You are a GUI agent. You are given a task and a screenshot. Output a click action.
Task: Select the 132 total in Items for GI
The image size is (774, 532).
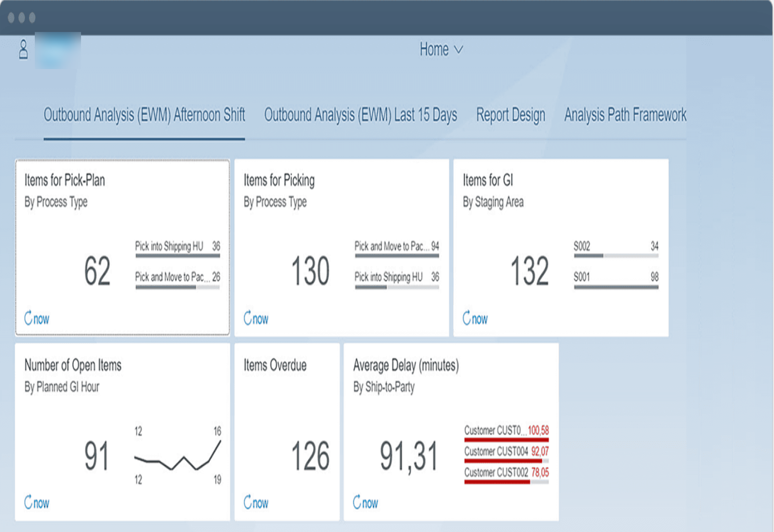tap(530, 271)
